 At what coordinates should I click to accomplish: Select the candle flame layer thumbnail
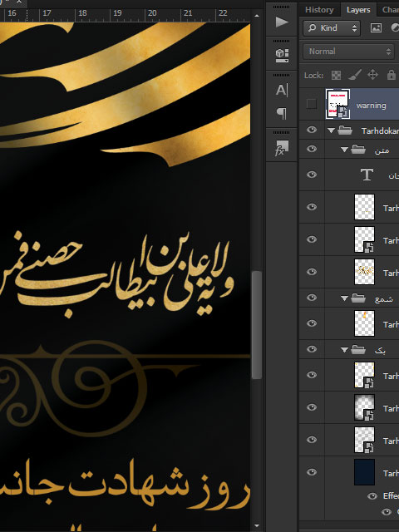[364, 323]
